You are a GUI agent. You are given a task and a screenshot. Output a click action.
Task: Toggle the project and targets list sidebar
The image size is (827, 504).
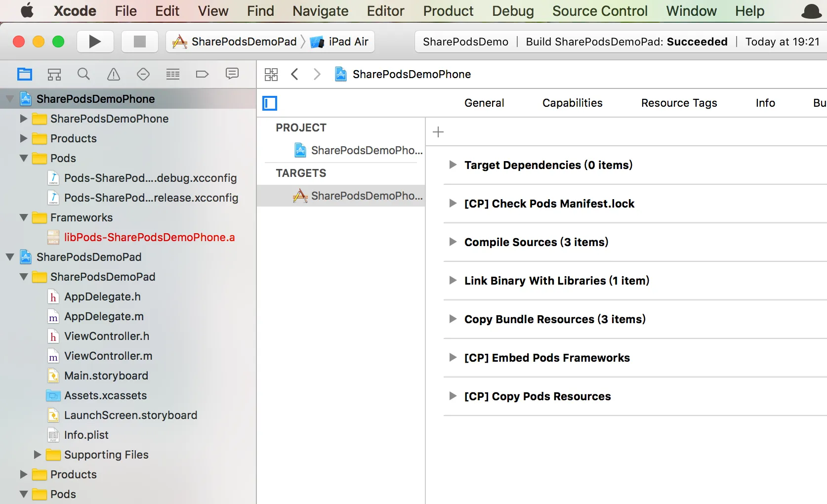point(270,103)
